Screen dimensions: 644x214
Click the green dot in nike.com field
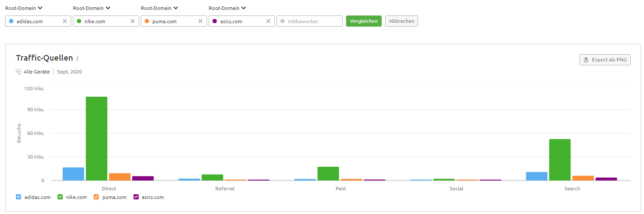(x=79, y=21)
